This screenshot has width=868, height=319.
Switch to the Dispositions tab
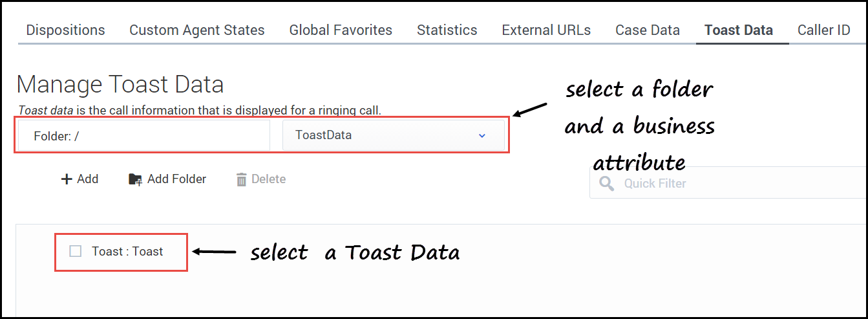tap(65, 30)
